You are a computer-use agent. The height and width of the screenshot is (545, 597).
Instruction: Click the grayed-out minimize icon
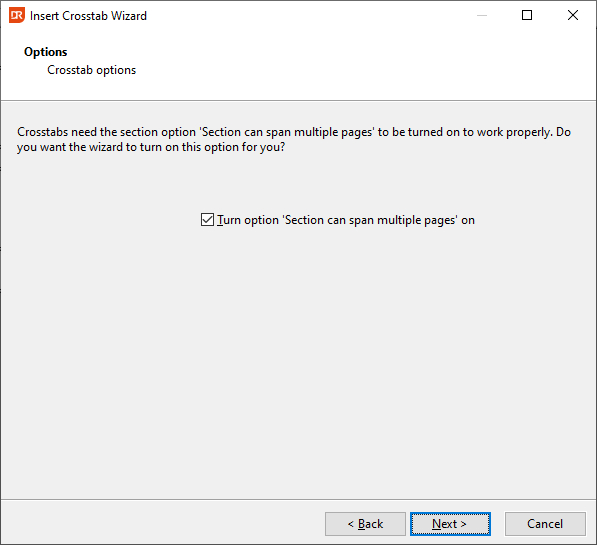click(482, 15)
